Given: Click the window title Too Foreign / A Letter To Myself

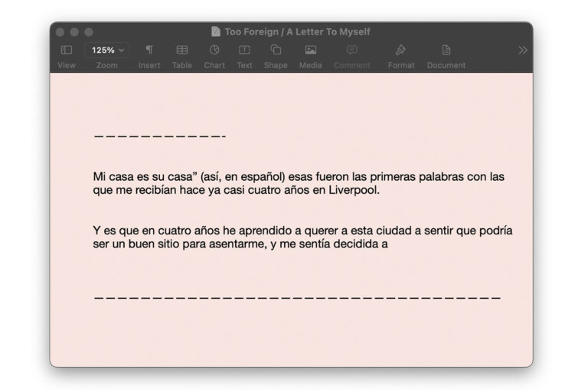Looking at the screenshot, I should click(x=297, y=31).
